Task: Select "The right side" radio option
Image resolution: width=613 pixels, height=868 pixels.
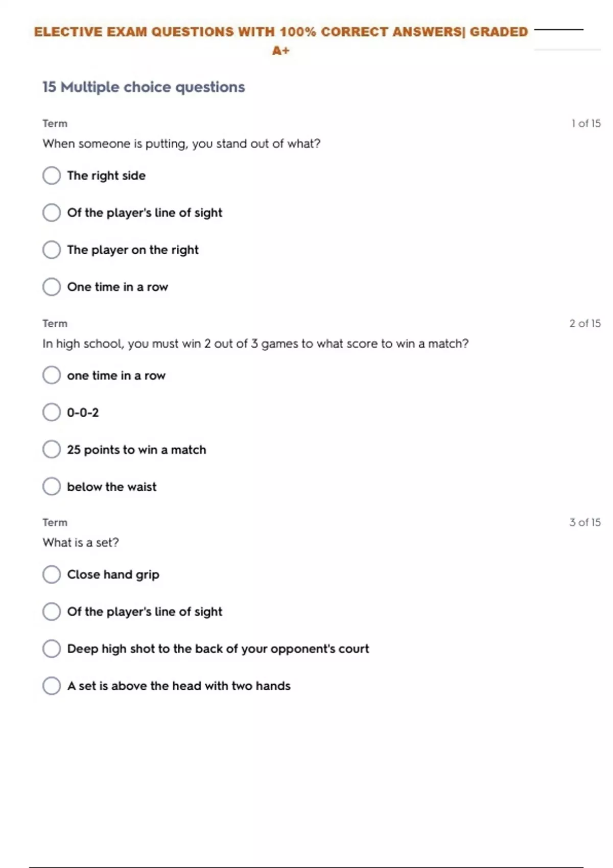Action: coord(52,176)
